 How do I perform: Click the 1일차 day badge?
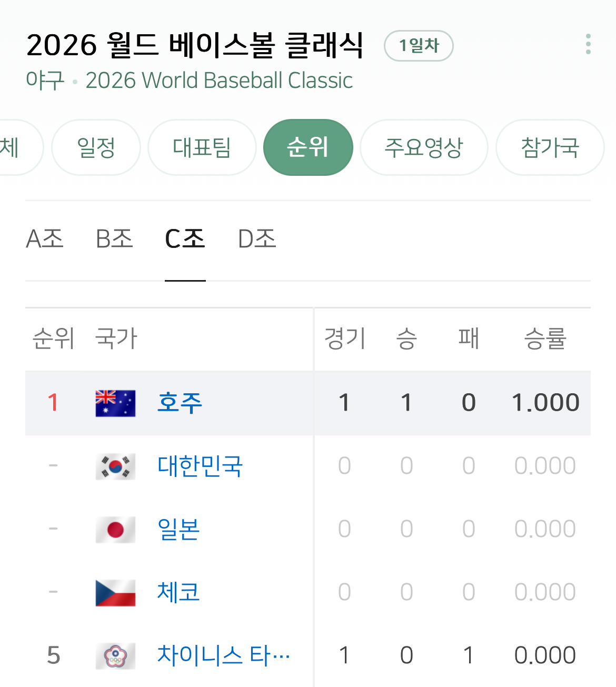[419, 46]
